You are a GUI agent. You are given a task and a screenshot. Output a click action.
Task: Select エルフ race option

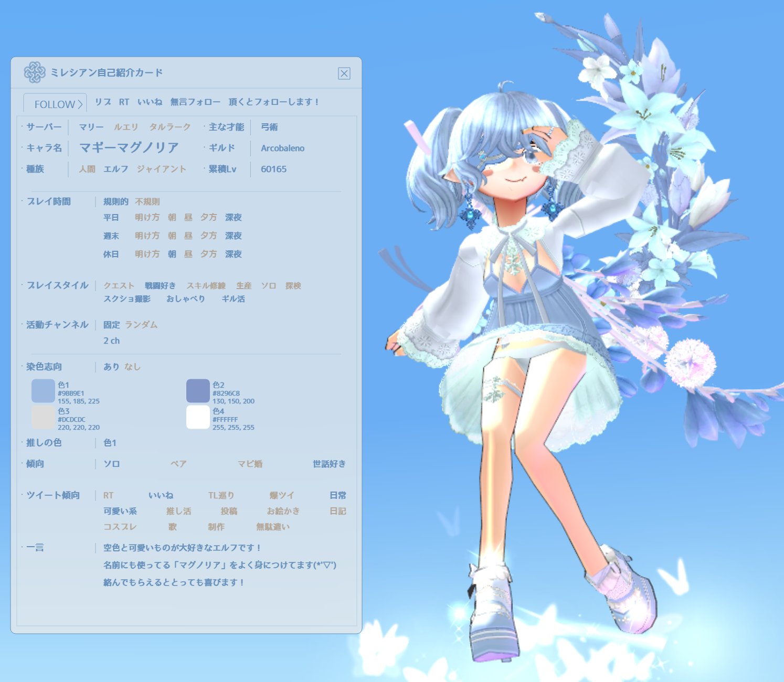point(116,169)
